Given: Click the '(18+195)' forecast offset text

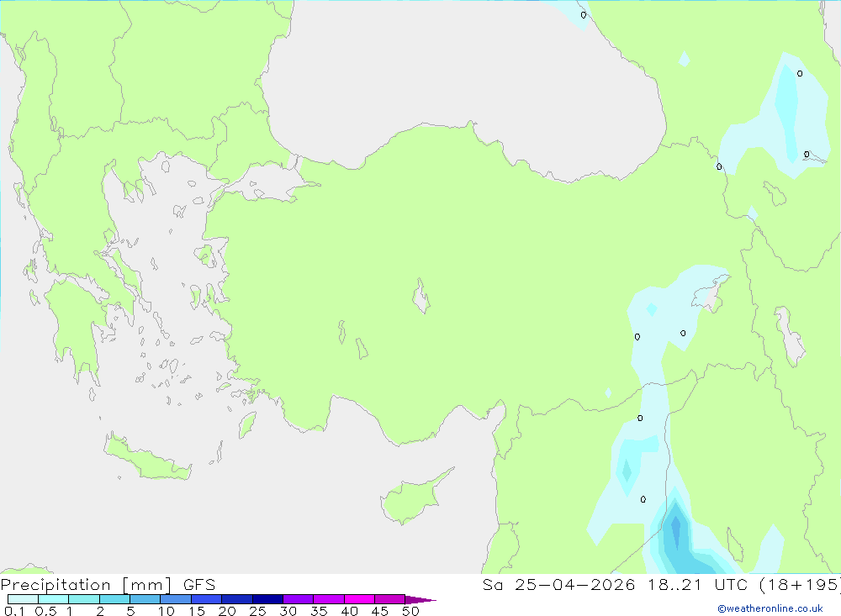Looking at the screenshot, I should pyautogui.click(x=800, y=584).
